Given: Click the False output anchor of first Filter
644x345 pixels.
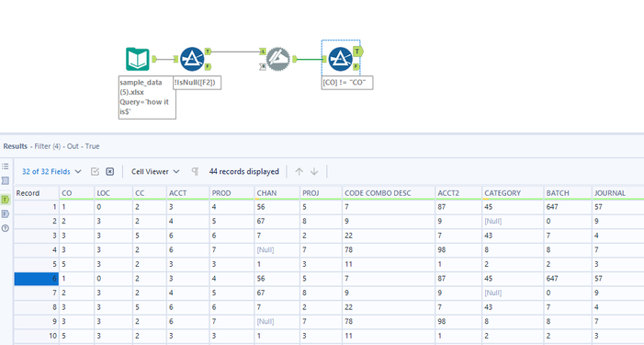Looking at the screenshot, I should (x=208, y=66).
